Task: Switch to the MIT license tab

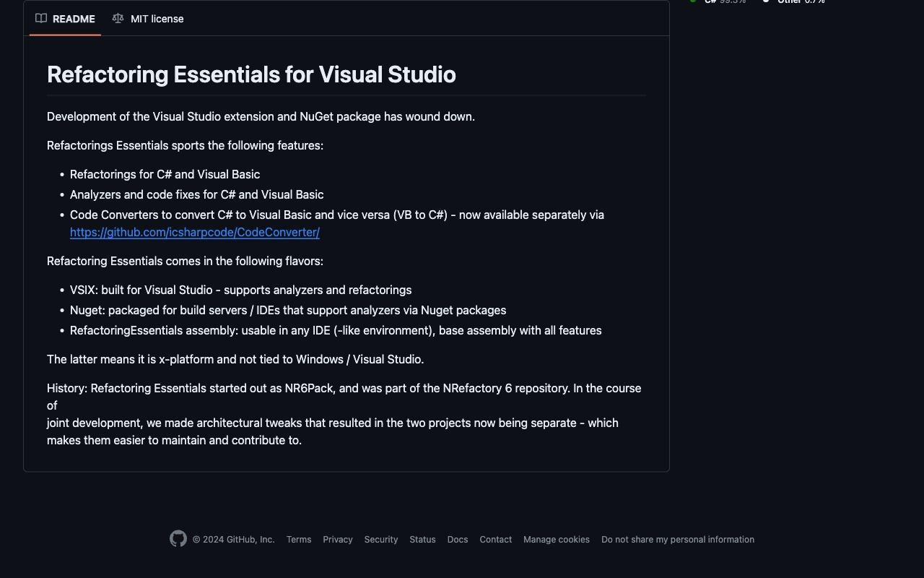Action: 148,19
